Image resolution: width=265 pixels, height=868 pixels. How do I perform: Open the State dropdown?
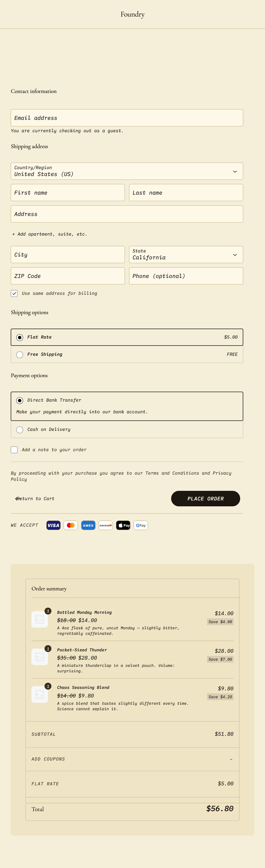(x=186, y=255)
